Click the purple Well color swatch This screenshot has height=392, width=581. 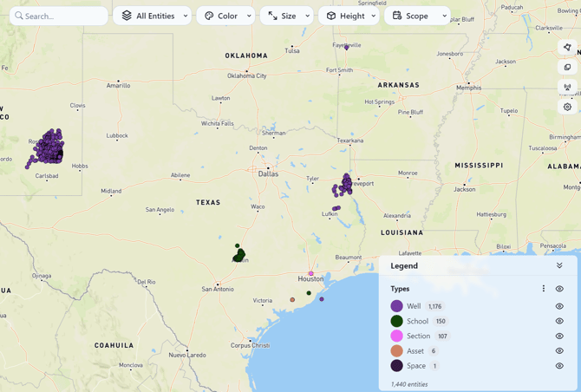click(396, 306)
